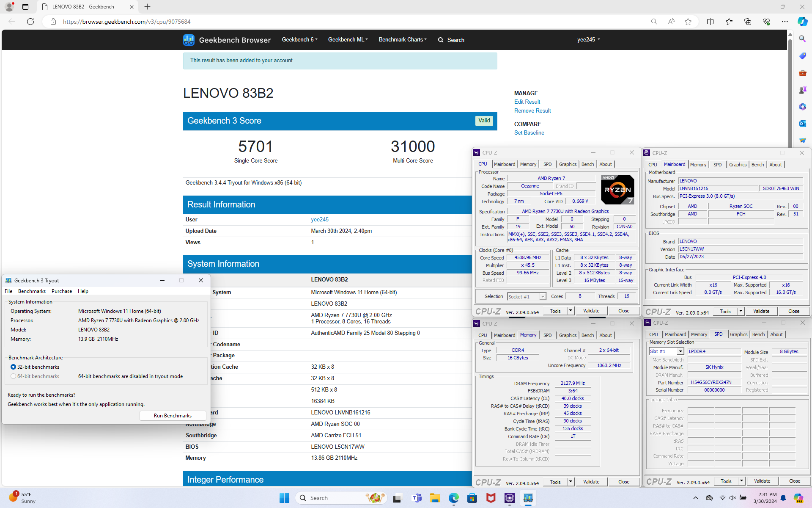812x508 pixels.
Task: Open weather widget showing 55°F Sunny
Action: coord(22,498)
